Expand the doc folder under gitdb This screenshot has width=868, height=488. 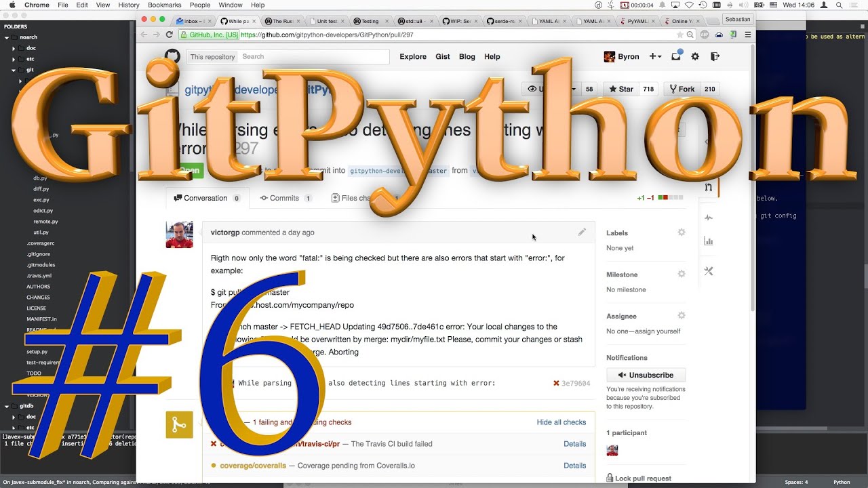[13, 417]
